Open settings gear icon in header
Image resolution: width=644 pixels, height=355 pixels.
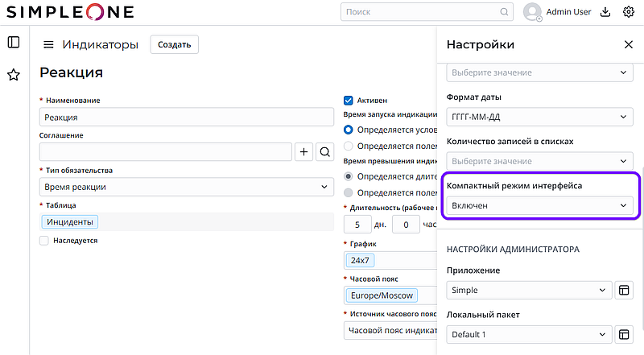coord(629,12)
